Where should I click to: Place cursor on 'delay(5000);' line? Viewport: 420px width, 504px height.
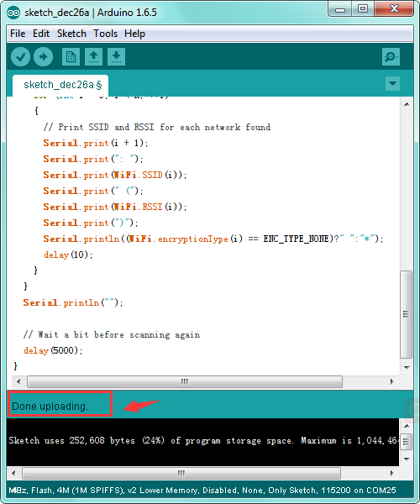[53, 350]
